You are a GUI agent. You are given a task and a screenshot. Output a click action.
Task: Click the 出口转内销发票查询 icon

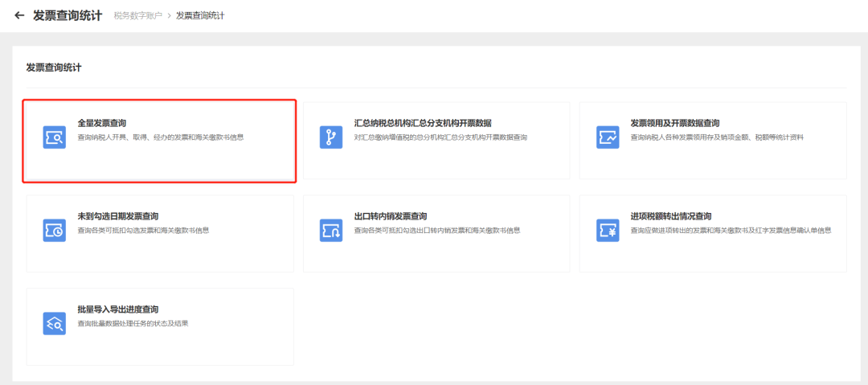pyautogui.click(x=330, y=231)
